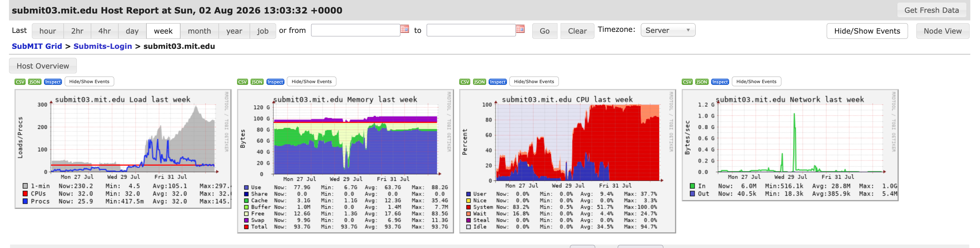Download CSV for the Load graph

coord(20,82)
